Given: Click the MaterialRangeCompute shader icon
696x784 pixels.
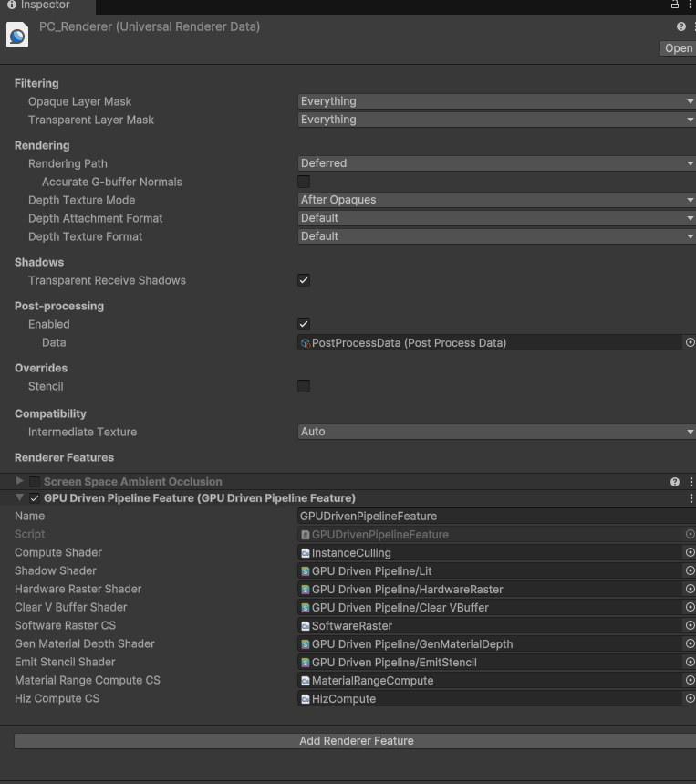Looking at the screenshot, I should (x=306, y=681).
